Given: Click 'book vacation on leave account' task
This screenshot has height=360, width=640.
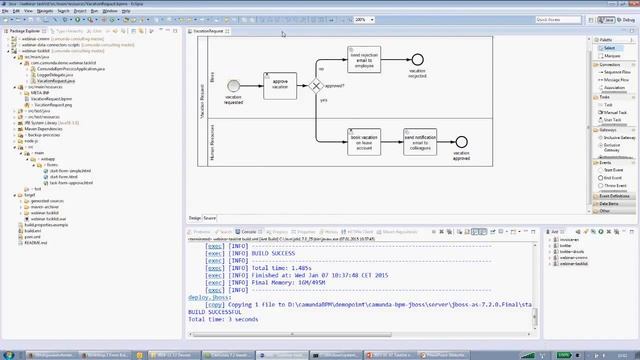Looking at the screenshot, I should click(x=364, y=142).
